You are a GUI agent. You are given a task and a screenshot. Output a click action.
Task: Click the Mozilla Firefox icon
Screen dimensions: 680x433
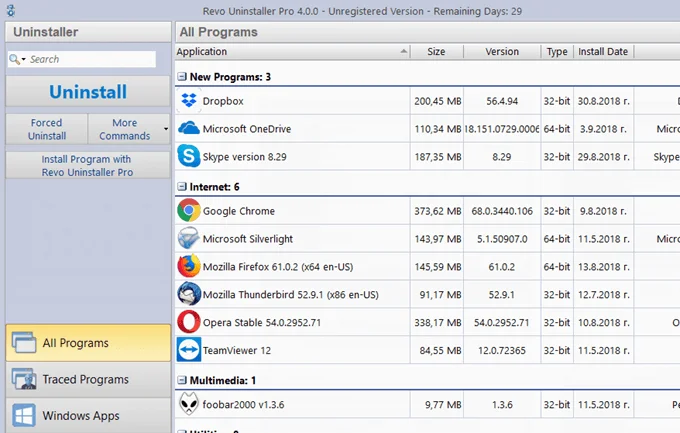(x=188, y=267)
